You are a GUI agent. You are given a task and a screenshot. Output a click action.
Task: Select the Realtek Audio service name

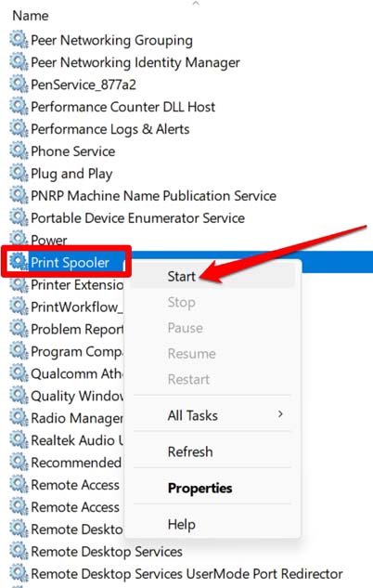(77, 440)
